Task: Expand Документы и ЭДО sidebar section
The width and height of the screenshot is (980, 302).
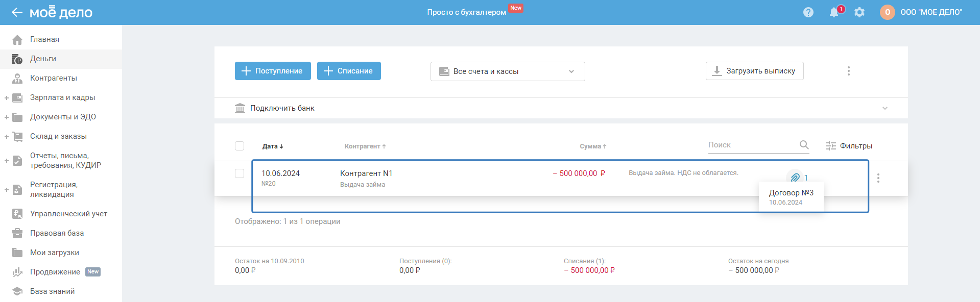Action: click(x=7, y=117)
